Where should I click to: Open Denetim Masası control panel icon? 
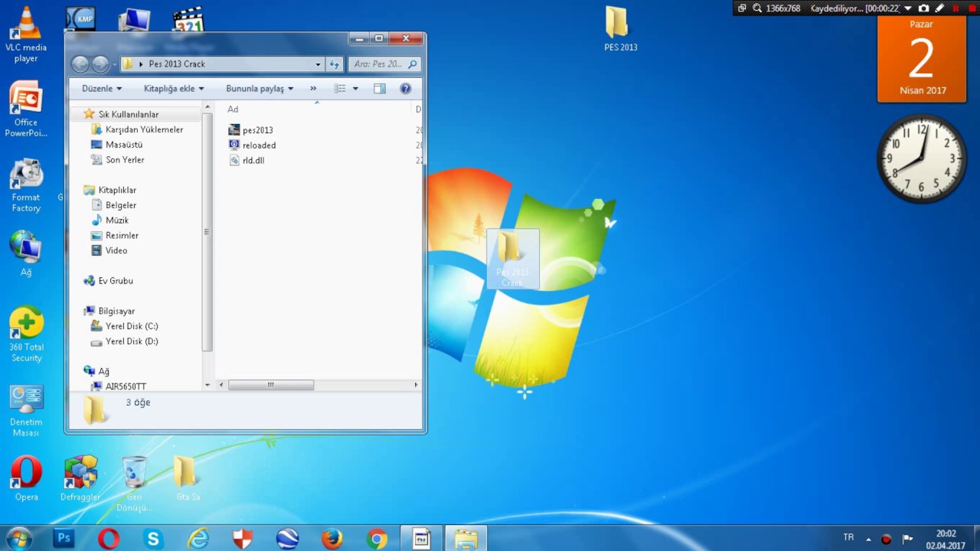(x=26, y=410)
